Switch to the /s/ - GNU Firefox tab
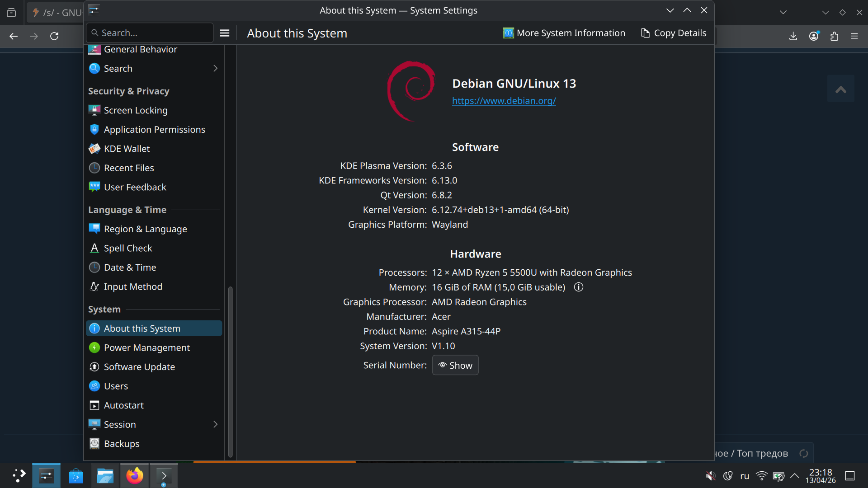The width and height of the screenshot is (868, 488). point(56,13)
